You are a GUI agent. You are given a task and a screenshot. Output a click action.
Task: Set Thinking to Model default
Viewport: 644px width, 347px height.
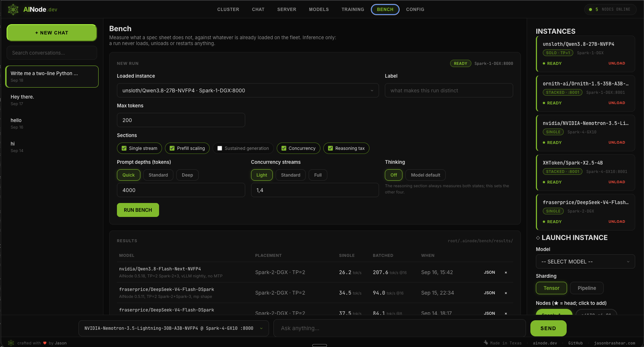click(x=426, y=175)
